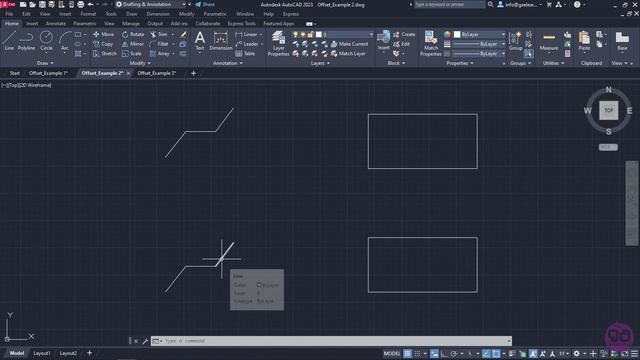
Task: Click Make Current layer button
Action: 349,44
